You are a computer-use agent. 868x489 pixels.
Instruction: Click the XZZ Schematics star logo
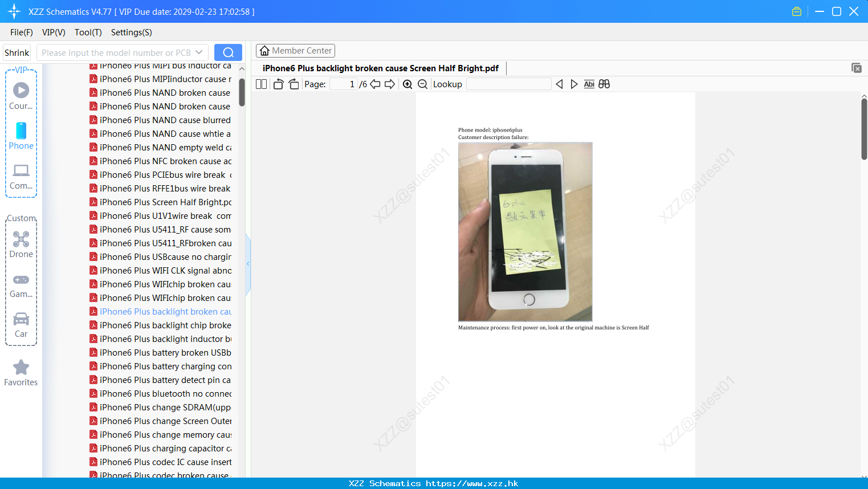coord(14,11)
